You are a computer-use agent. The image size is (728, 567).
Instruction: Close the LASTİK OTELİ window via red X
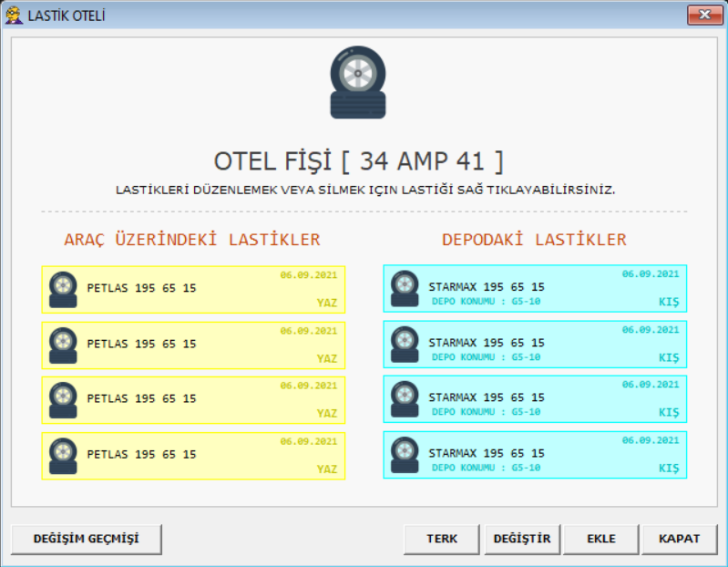[704, 15]
